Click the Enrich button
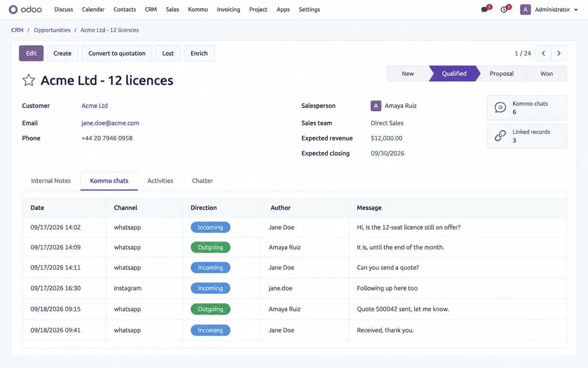The height and width of the screenshot is (368, 588). click(x=199, y=53)
